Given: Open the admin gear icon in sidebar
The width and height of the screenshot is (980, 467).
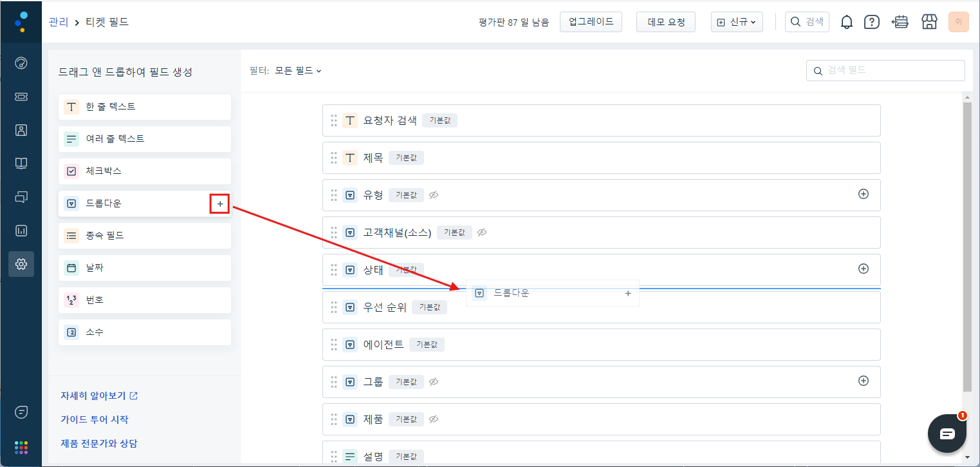Looking at the screenshot, I should [x=21, y=264].
